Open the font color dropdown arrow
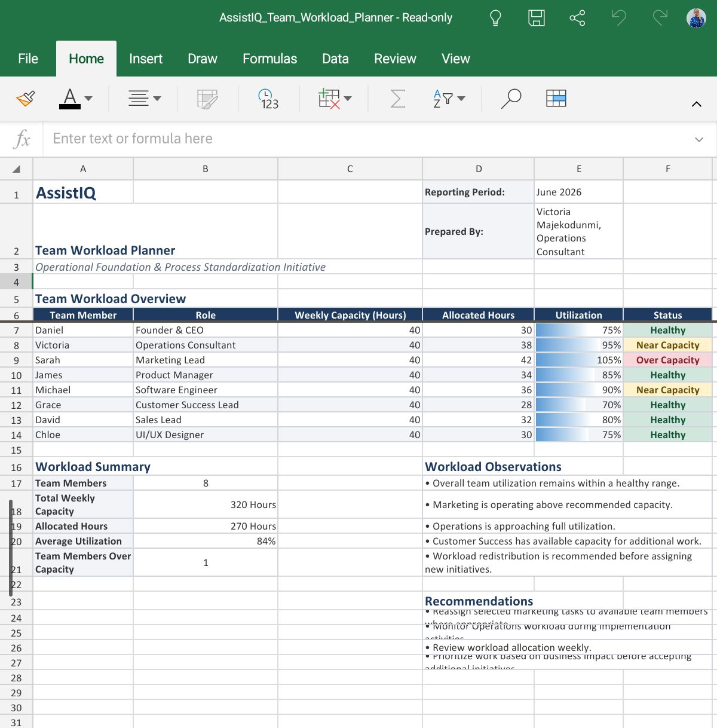The image size is (717, 728). (x=88, y=99)
